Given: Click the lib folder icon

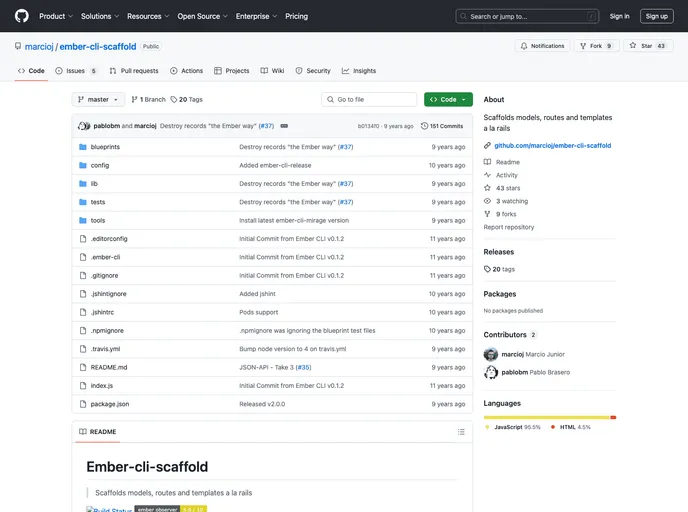Looking at the screenshot, I should click(82, 184).
